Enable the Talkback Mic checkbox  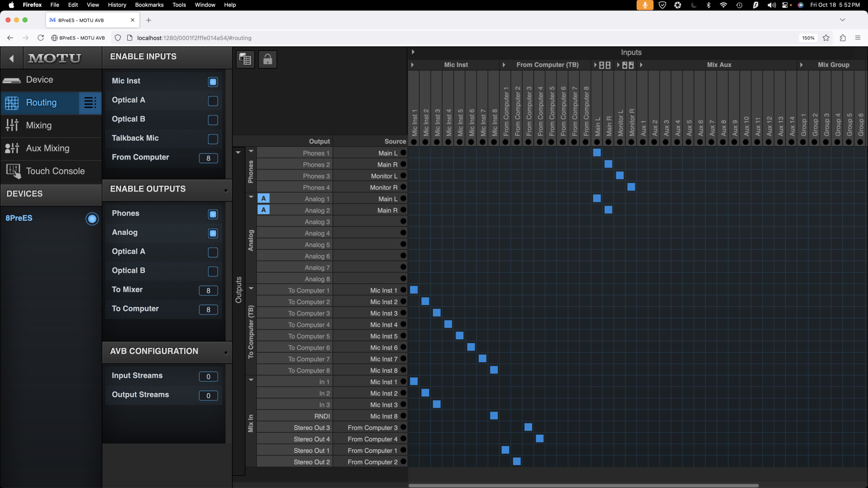213,139
